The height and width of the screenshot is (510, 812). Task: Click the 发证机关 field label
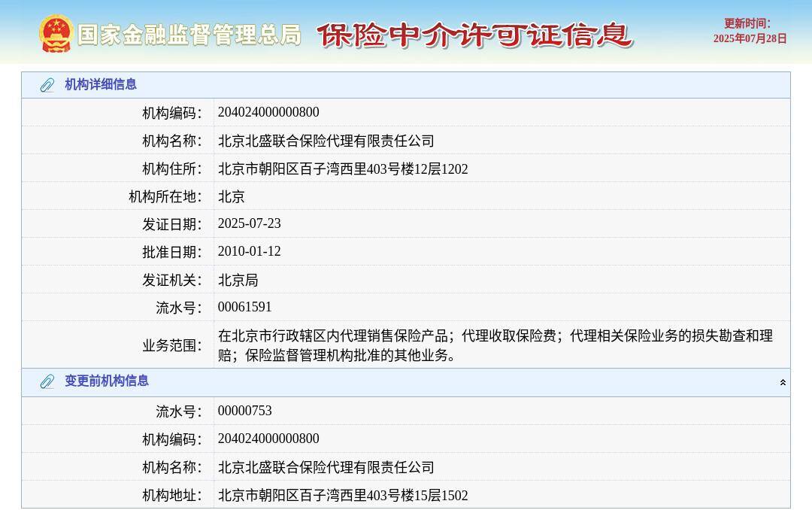[x=172, y=281]
